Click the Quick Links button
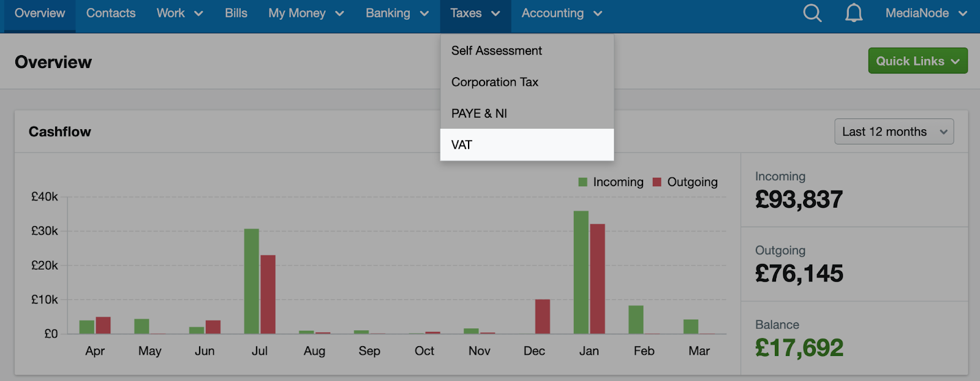980x381 pixels. [x=918, y=61]
